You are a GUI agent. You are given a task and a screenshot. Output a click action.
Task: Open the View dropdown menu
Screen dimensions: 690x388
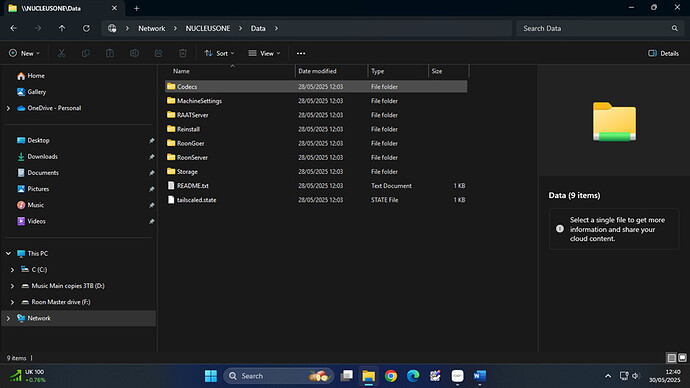click(264, 53)
